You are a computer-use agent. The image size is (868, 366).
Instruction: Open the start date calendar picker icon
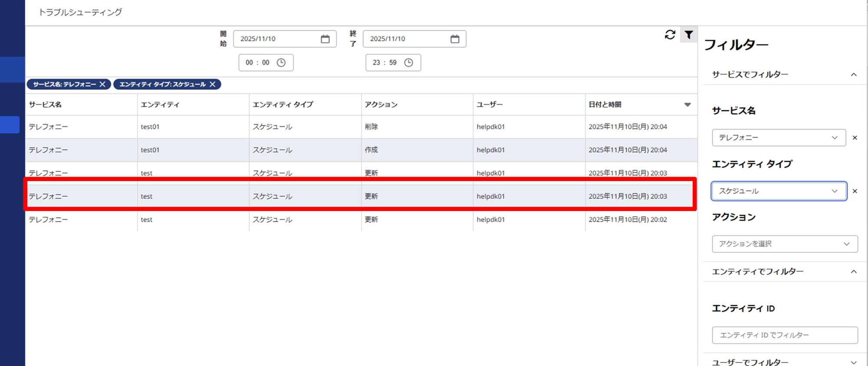pos(325,39)
